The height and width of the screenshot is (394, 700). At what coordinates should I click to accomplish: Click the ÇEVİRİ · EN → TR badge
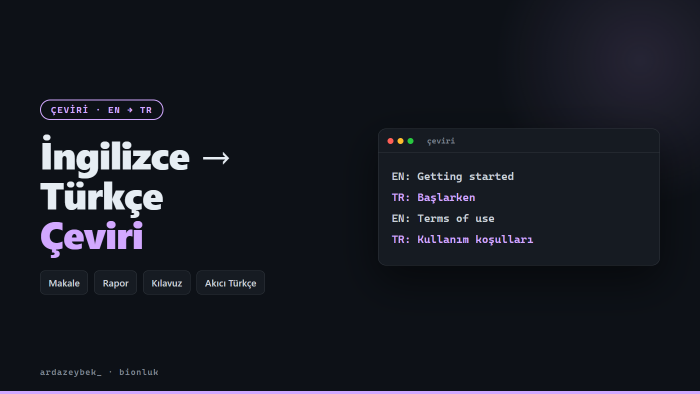102,110
